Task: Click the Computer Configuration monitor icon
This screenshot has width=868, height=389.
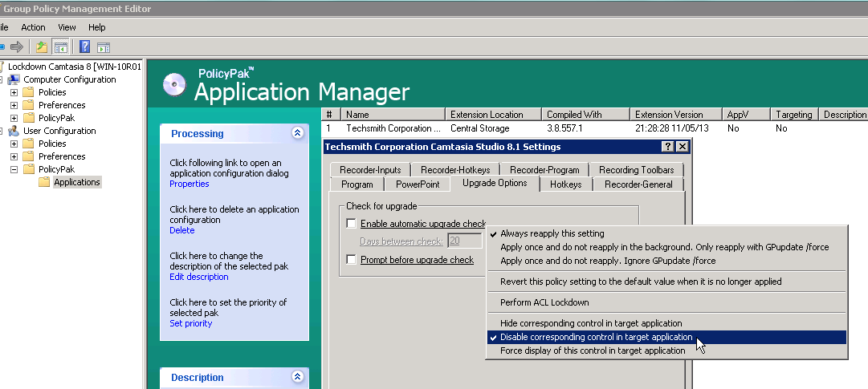Action: coord(14,79)
